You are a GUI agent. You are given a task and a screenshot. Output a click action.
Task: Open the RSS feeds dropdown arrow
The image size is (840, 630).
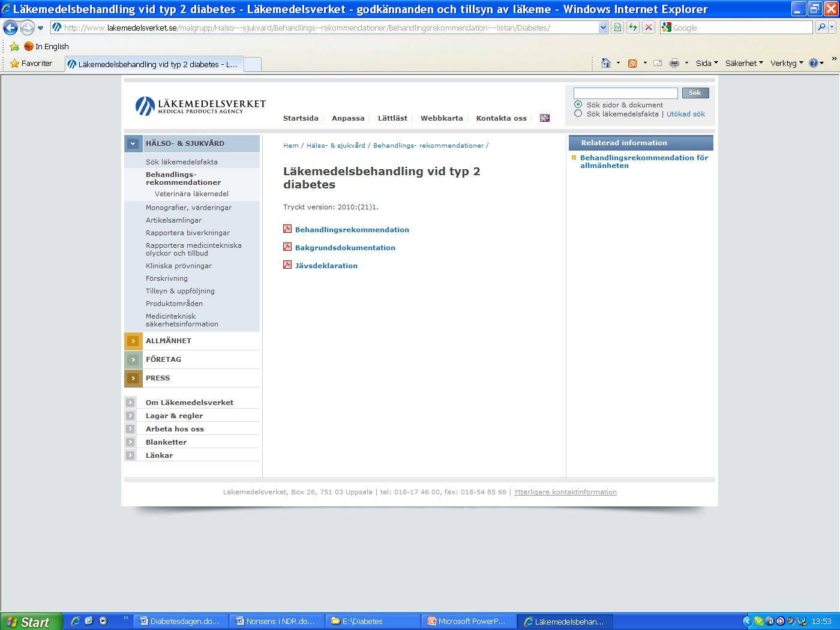[x=645, y=63]
